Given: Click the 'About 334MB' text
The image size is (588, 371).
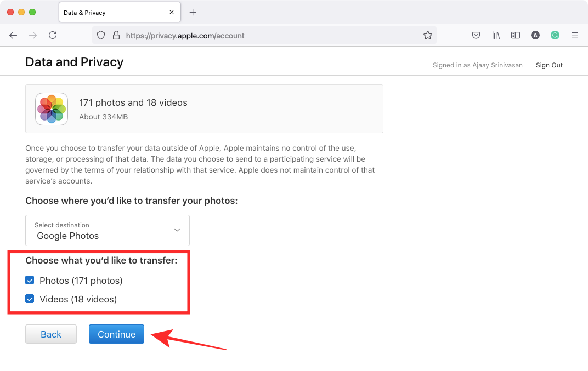Looking at the screenshot, I should tap(104, 117).
